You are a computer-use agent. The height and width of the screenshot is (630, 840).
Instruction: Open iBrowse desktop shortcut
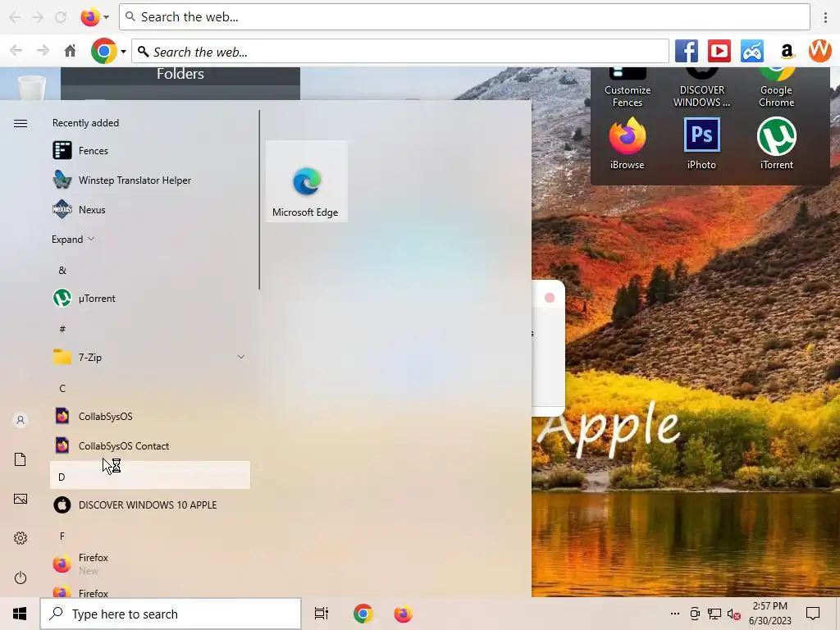click(628, 144)
